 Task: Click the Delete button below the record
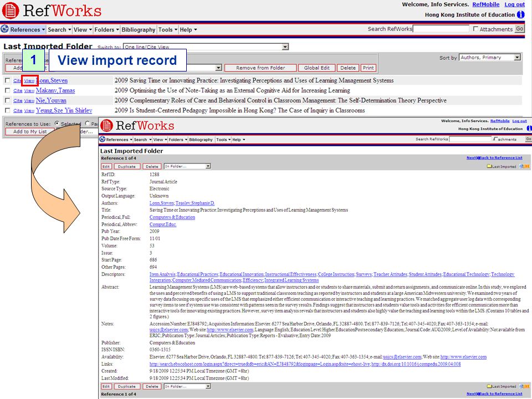point(152,386)
